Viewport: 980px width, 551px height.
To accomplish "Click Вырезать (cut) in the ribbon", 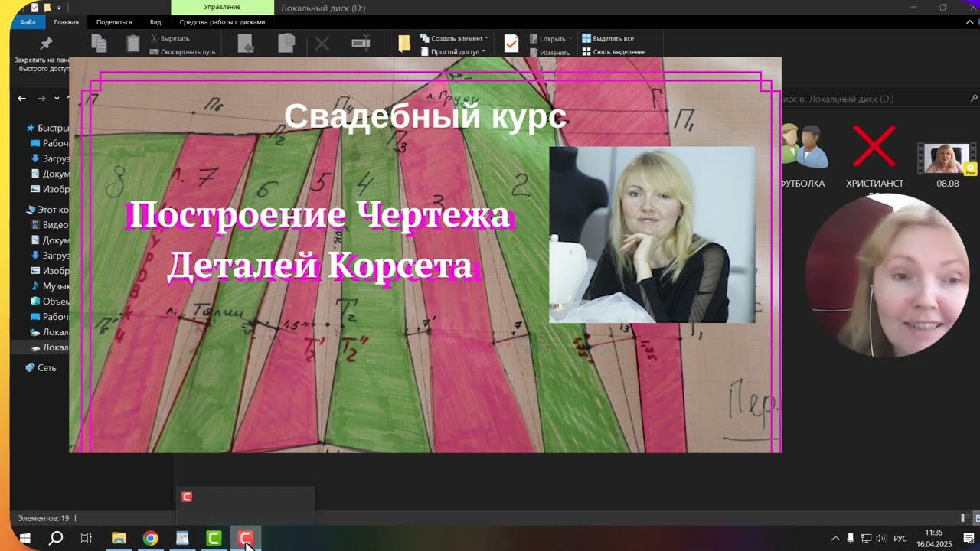I will tap(169, 38).
